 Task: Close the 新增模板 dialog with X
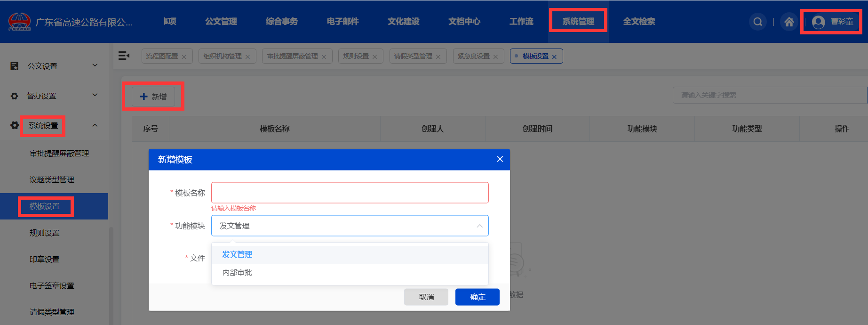click(500, 159)
